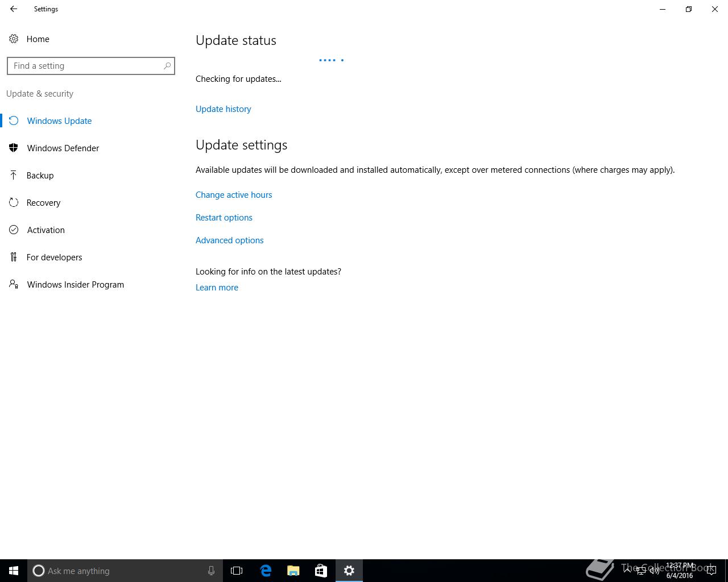Open the For developers section

54,257
